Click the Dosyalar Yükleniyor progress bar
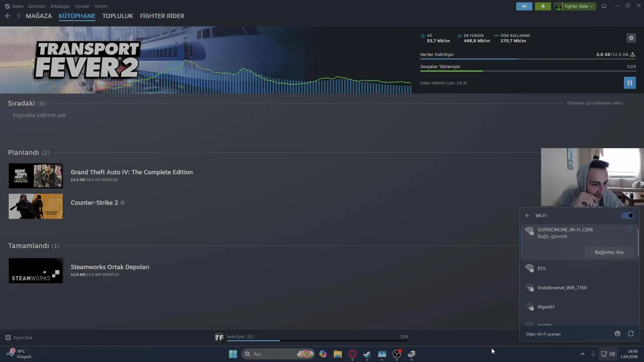This screenshot has width=644, height=362. tap(527, 71)
